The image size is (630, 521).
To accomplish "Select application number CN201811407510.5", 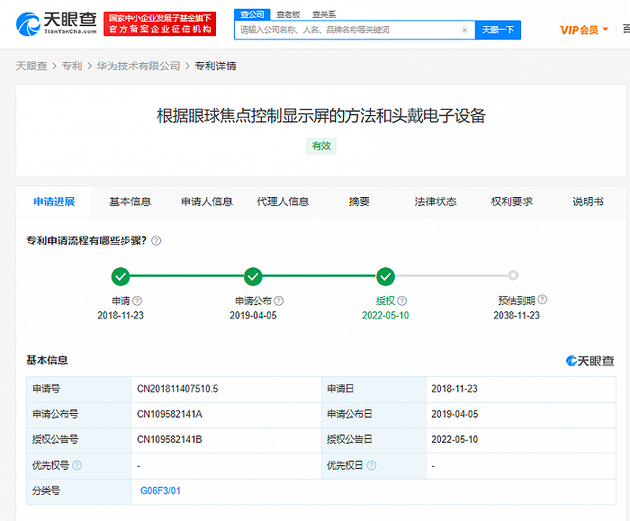I will [x=178, y=389].
